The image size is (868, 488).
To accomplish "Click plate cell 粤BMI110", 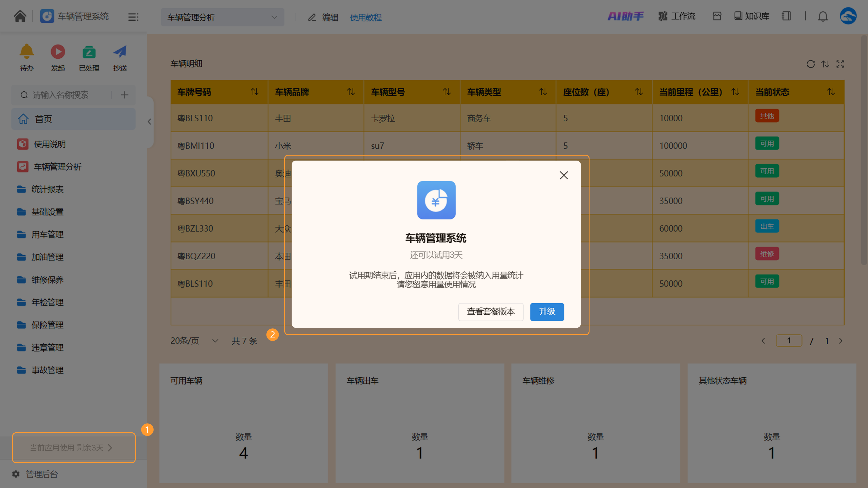I will (219, 146).
